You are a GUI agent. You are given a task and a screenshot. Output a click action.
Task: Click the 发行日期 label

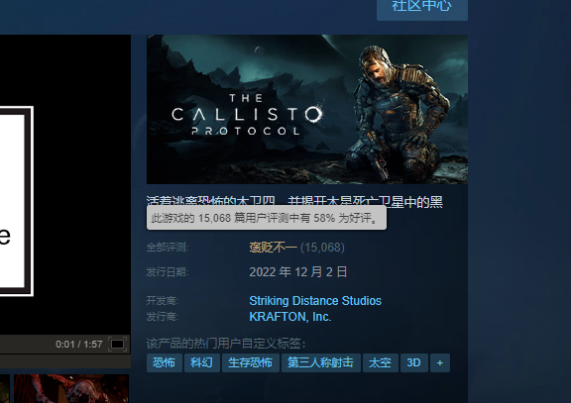(168, 272)
